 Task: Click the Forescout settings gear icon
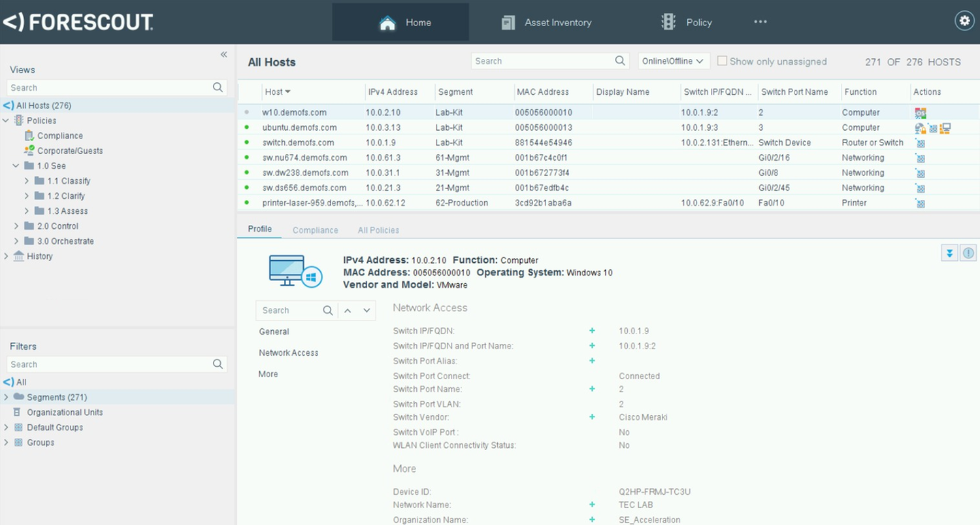coord(964,21)
